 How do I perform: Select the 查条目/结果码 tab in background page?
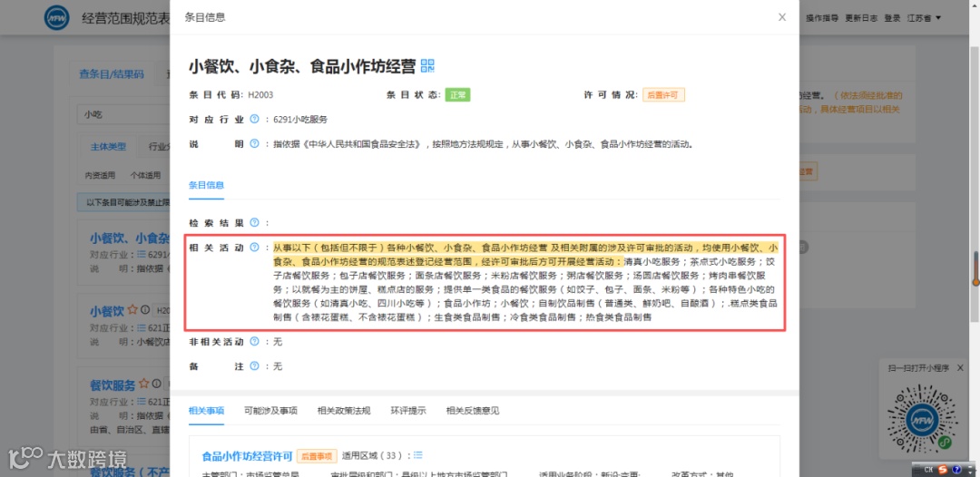coord(112,73)
